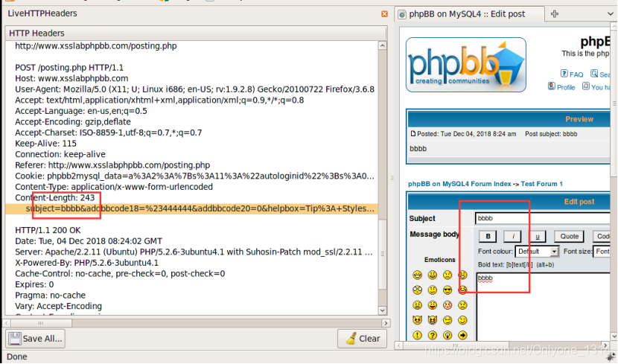
Task: Open the FAQ link
Action: point(576,74)
